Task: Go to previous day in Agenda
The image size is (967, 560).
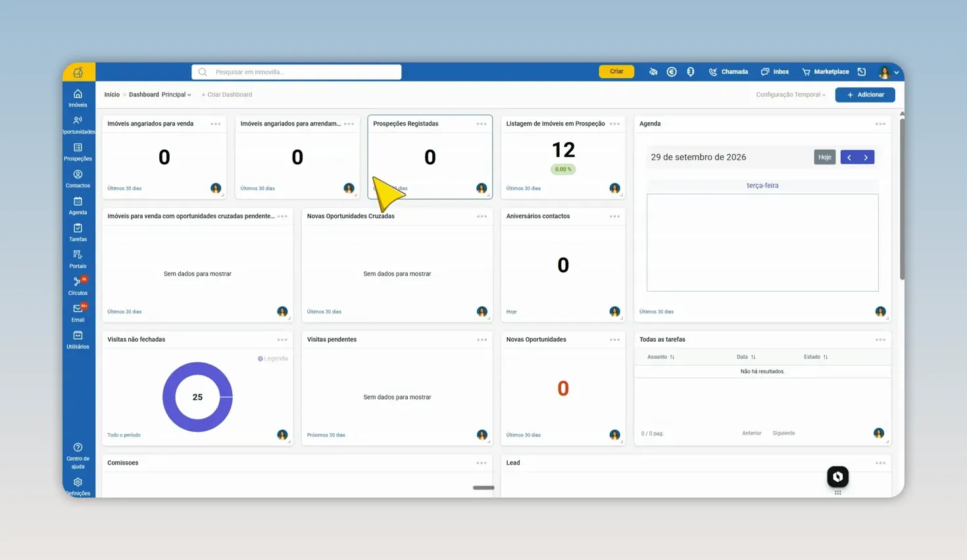Action: point(849,157)
